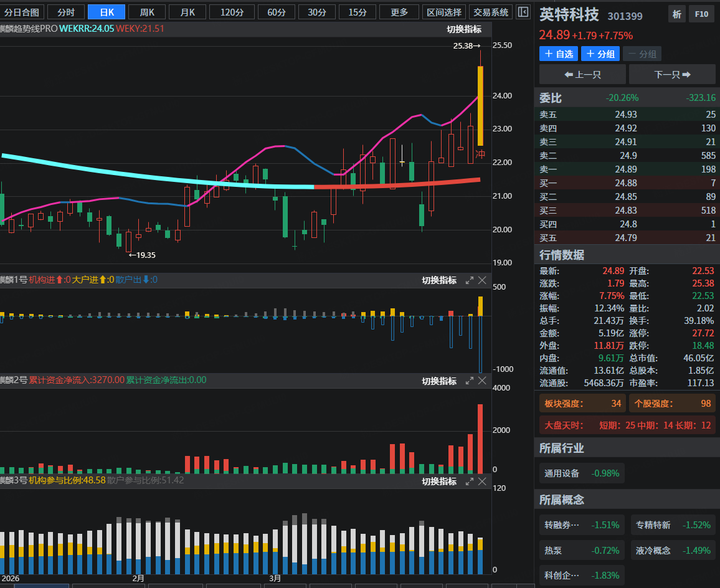This screenshot has height=588, width=720.
Task: Click the 析 analysis icon button
Action: (x=677, y=15)
